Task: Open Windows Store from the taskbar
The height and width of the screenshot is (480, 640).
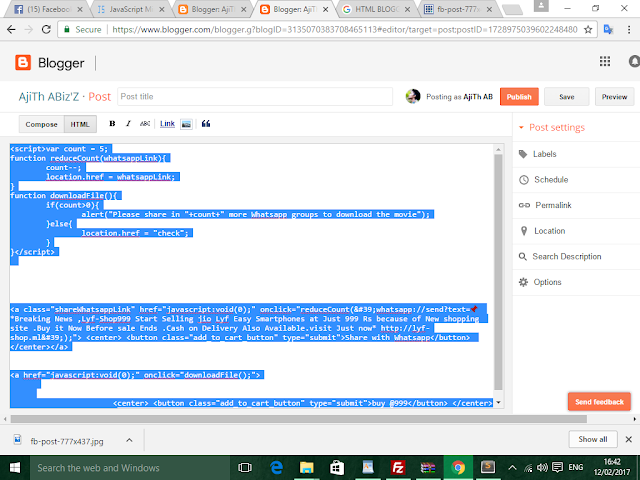Action: [337, 468]
